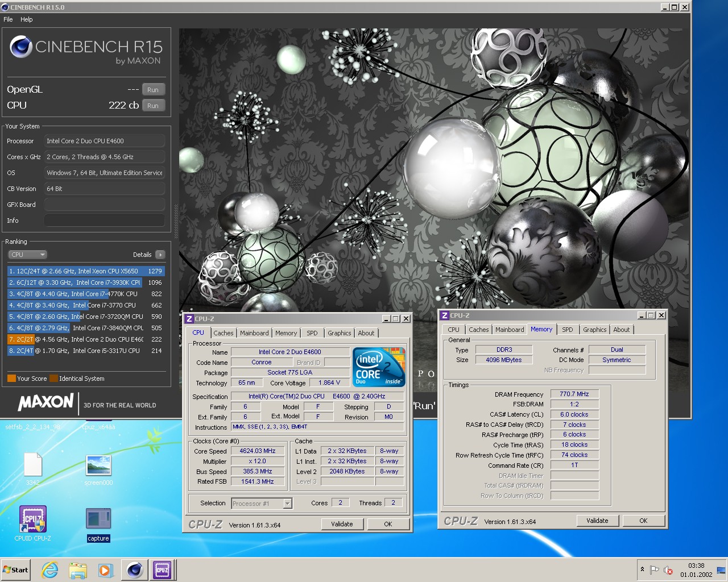Run the OpenGL benchmark
This screenshot has width=728, height=582.
coord(153,90)
